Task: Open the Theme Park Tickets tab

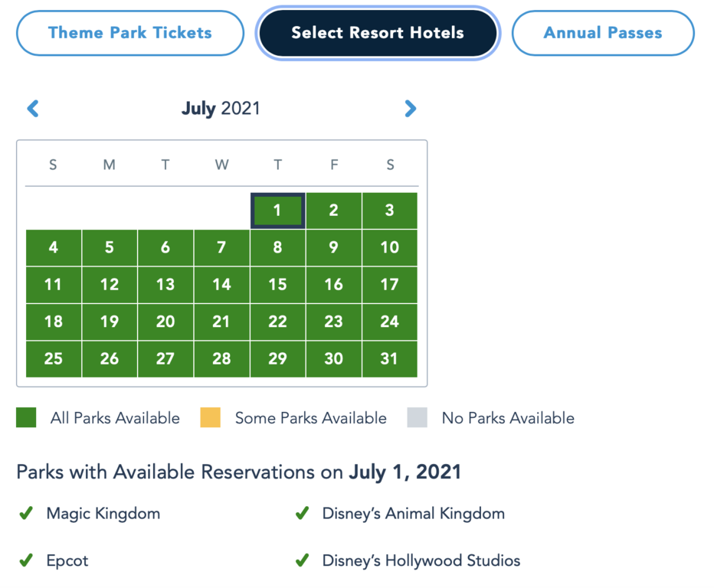Action: pyautogui.click(x=130, y=33)
